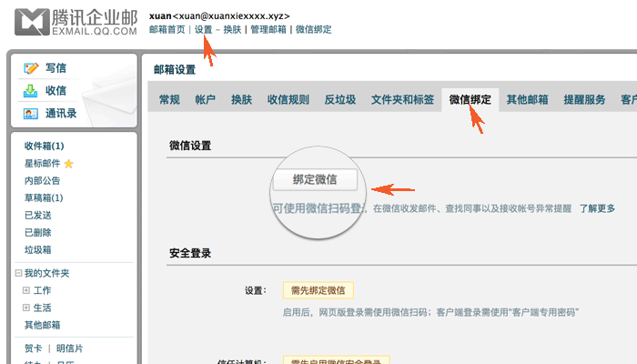637x364 pixels.
Task: Go to the 文件夹和标签 tab
Action: click(401, 100)
